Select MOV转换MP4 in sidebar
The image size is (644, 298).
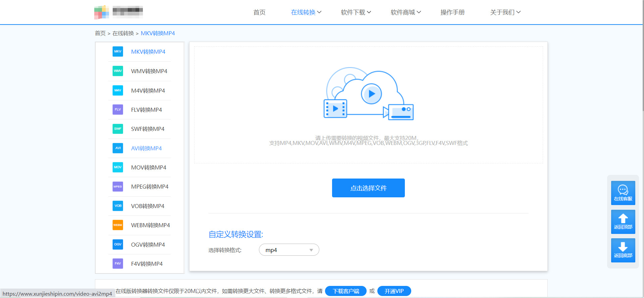149,167
